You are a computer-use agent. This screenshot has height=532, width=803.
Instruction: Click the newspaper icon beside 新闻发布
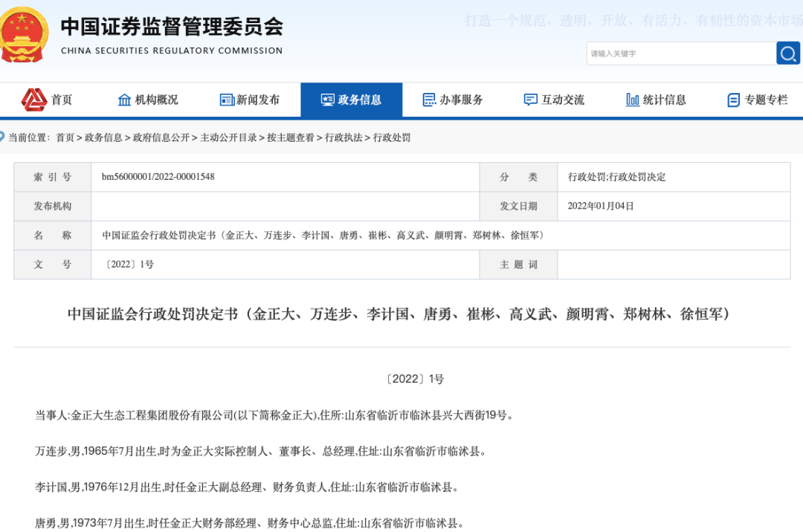click(x=227, y=100)
